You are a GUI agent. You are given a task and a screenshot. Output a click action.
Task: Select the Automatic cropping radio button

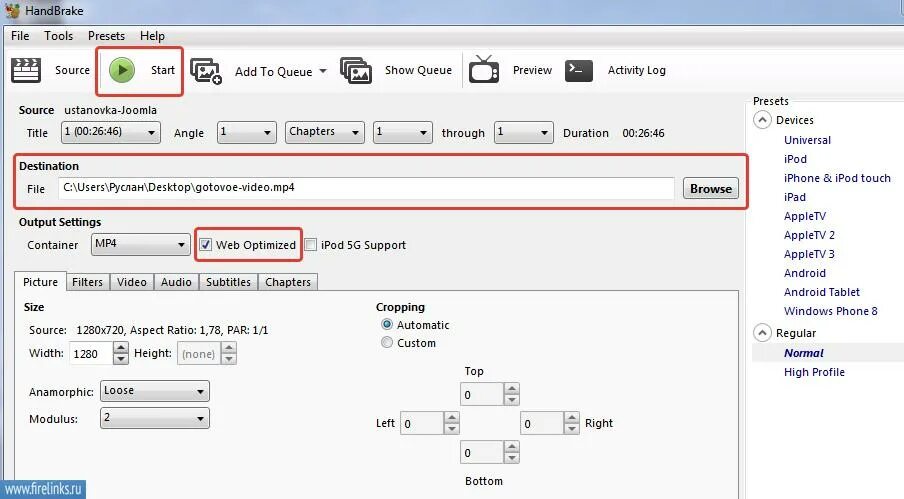pyautogui.click(x=387, y=324)
